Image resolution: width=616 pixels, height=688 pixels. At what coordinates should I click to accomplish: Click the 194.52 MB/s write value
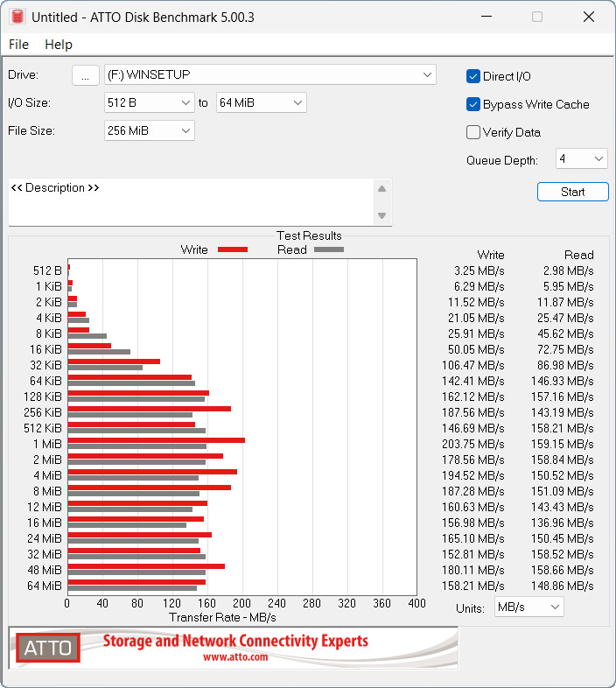(473, 475)
